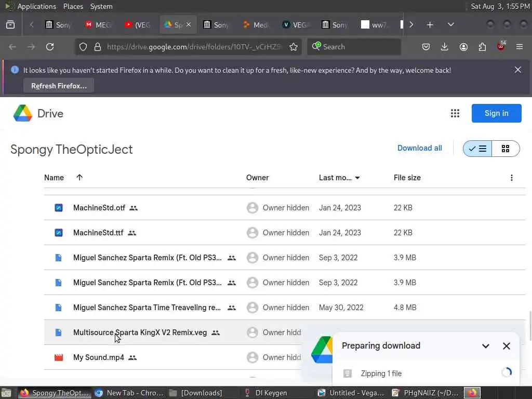The width and height of the screenshot is (532, 399).
Task: Reverse sort direction arrow next to Name
Action: [x=79, y=177]
